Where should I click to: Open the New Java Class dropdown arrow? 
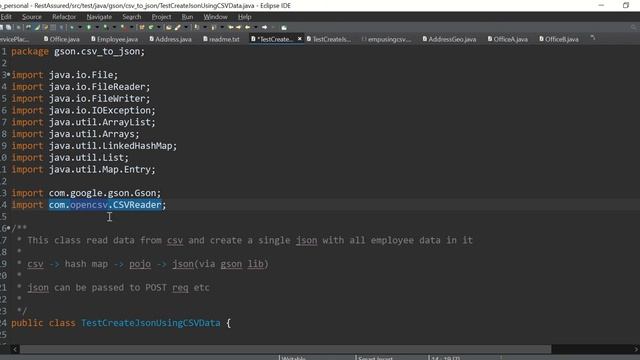(159, 27)
